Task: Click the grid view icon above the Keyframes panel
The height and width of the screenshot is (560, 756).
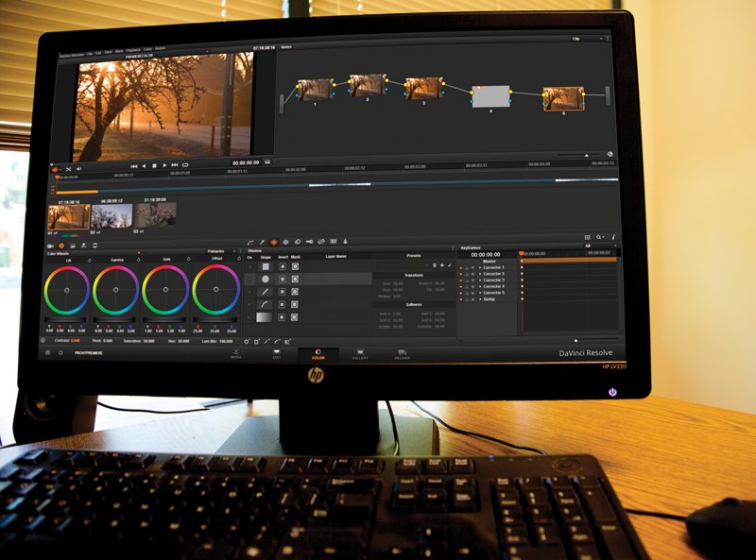Action: 587,236
